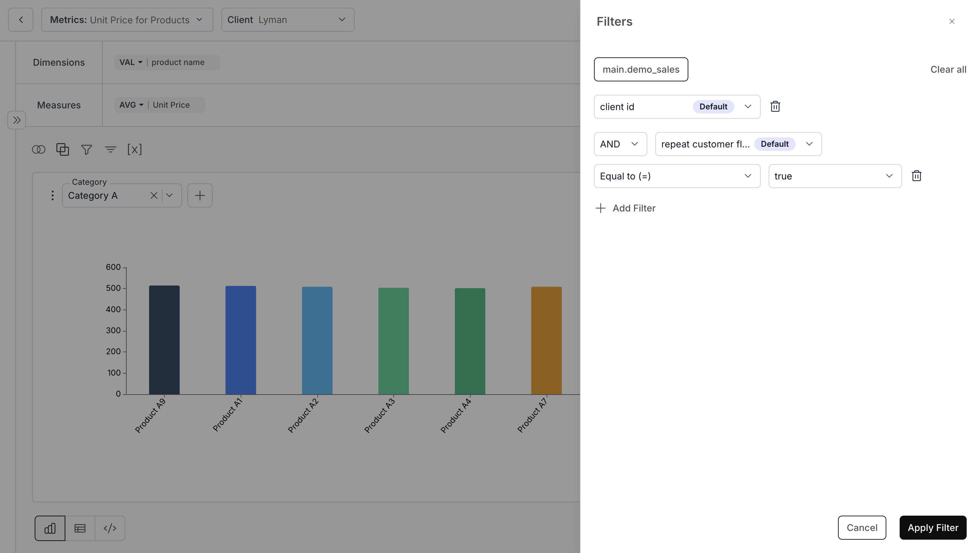Image resolution: width=980 pixels, height=553 pixels.
Task: Expand the AVG aggregation dropdown on Unit Price
Action: click(x=131, y=105)
